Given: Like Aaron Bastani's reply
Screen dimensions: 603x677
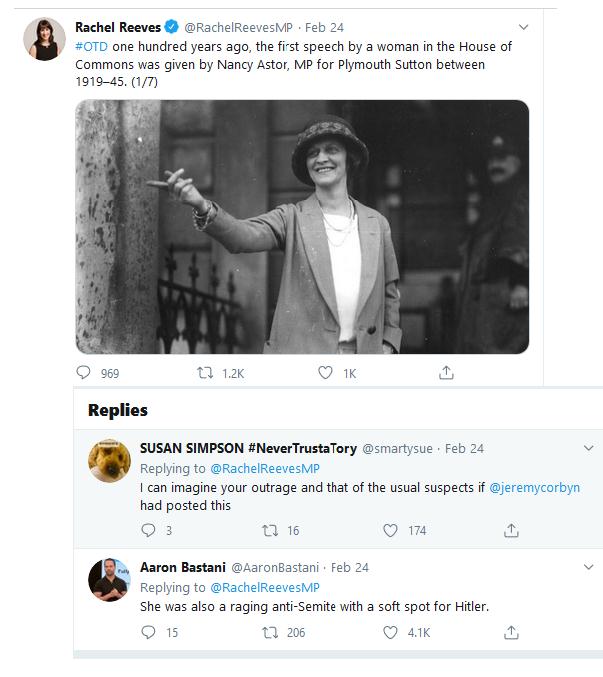Looking at the screenshot, I should pos(390,632).
